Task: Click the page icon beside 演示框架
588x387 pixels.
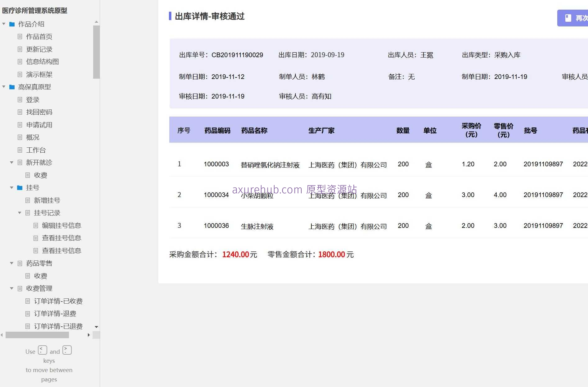Action: point(20,74)
